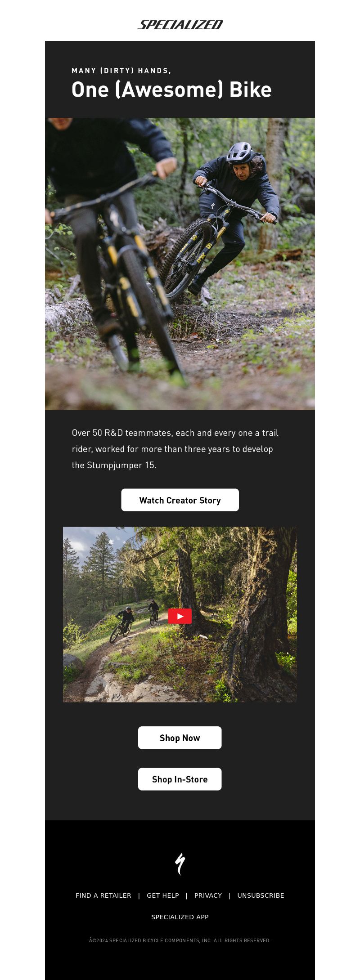The height and width of the screenshot is (980, 360).
Task: Click the Specialized S lightning logo in footer
Action: click(x=180, y=864)
